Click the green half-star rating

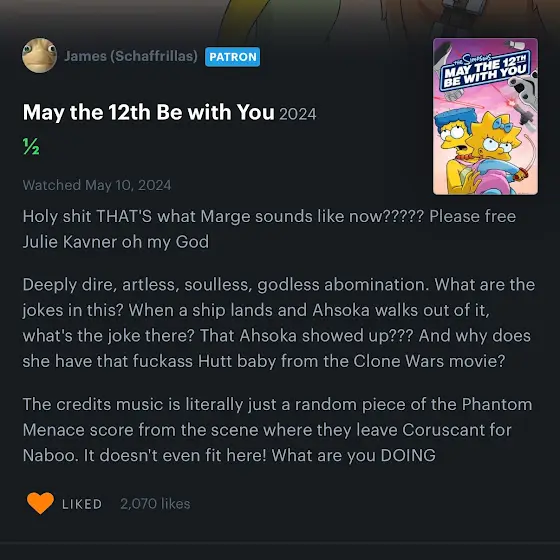[31, 146]
